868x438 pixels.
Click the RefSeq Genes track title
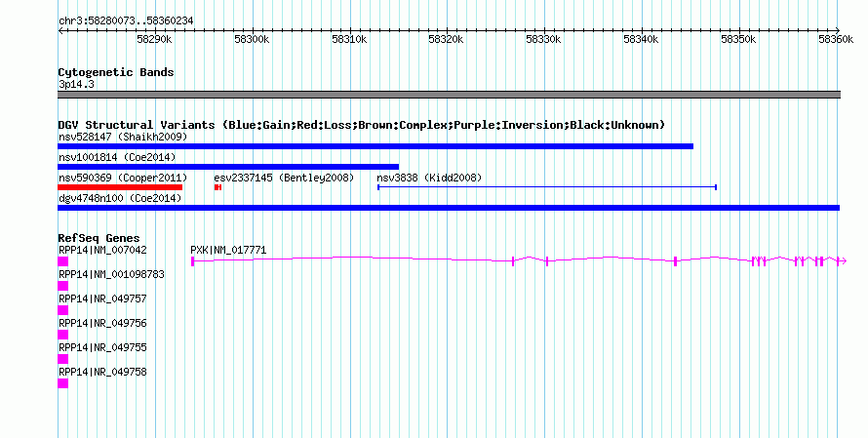[x=99, y=238]
